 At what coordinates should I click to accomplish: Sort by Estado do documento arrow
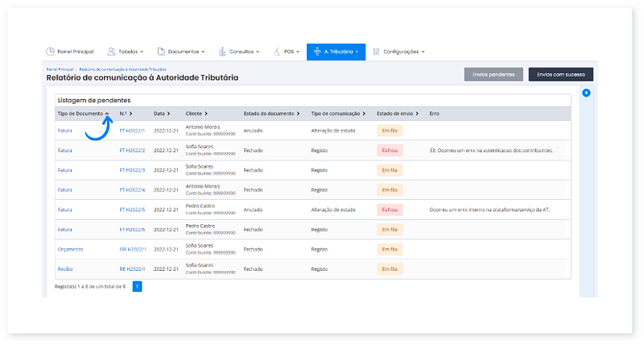(x=298, y=114)
